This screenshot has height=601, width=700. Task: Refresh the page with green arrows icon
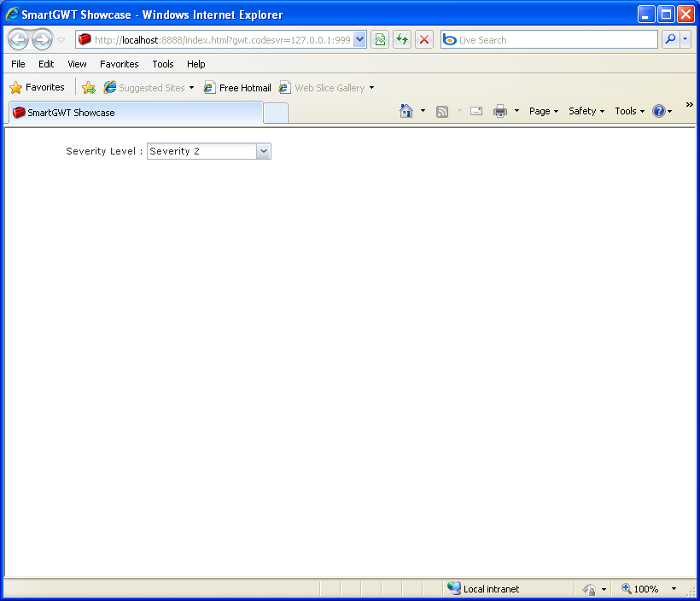(402, 40)
